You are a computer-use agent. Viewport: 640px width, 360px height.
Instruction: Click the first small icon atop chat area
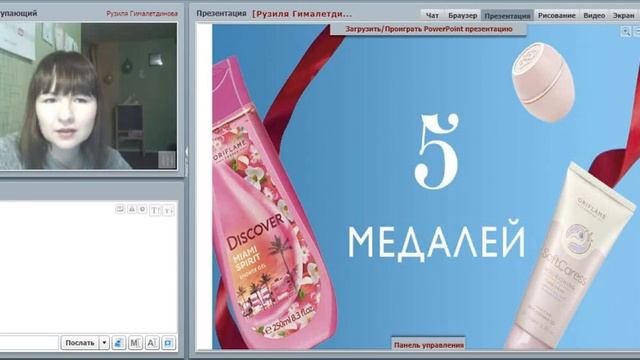pos(120,209)
